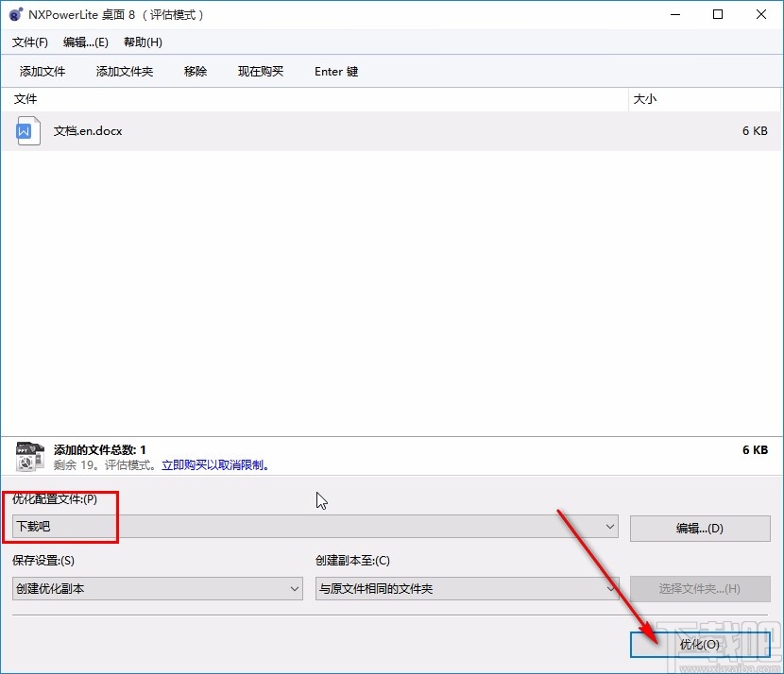Click 添加文件夹 in the toolbar
The image size is (784, 674).
(x=125, y=72)
